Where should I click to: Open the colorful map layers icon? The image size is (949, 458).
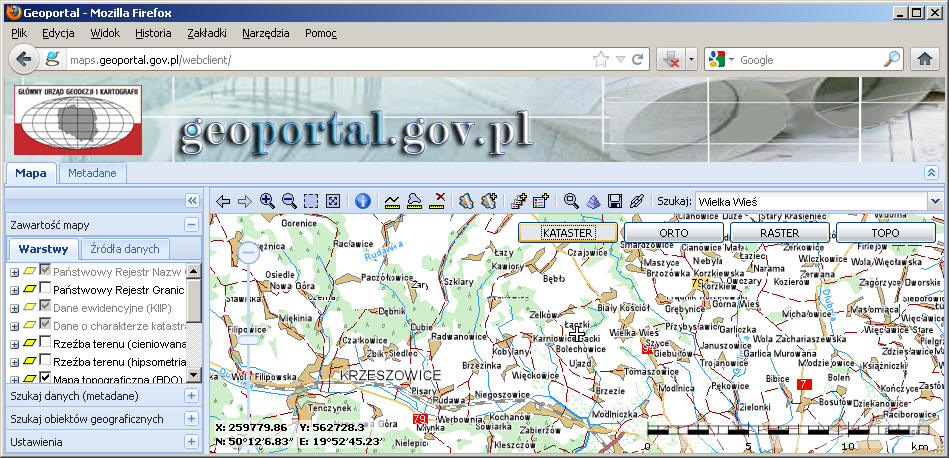[x=465, y=201]
